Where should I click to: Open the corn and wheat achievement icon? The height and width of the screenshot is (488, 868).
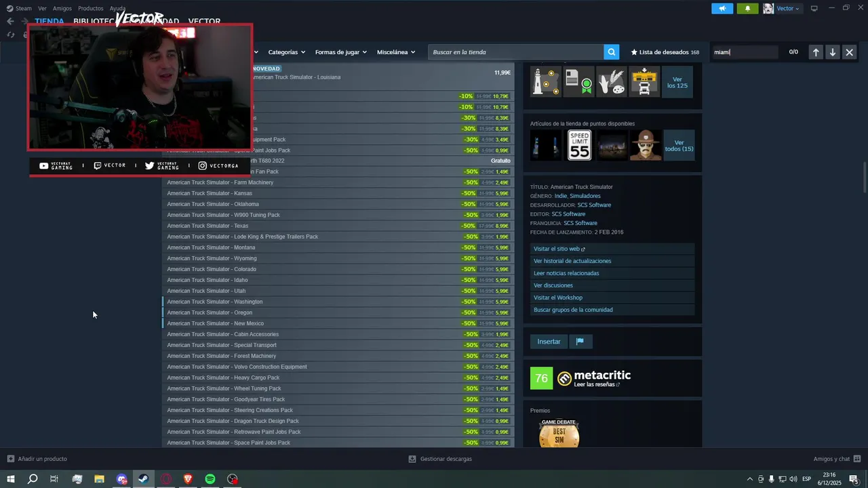pyautogui.click(x=611, y=82)
